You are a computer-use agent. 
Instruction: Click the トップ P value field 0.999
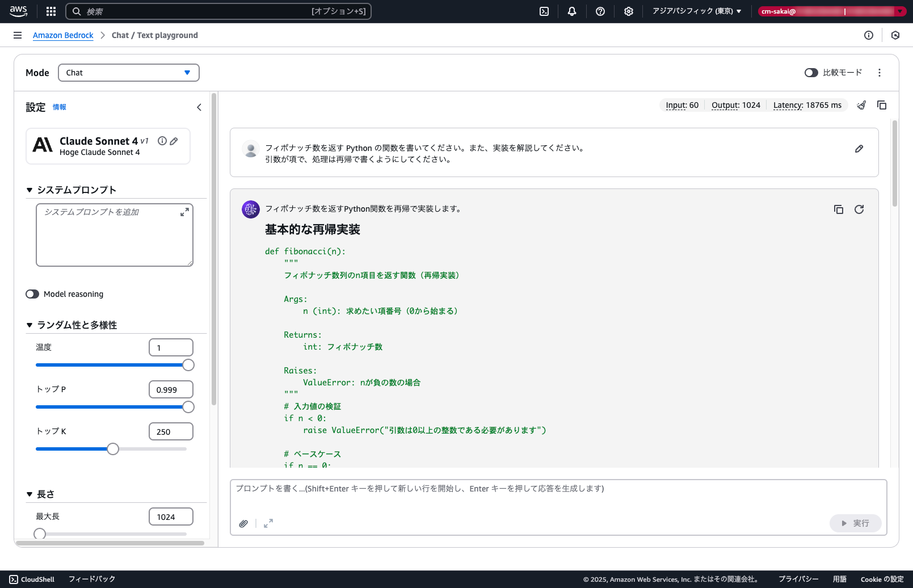point(171,389)
